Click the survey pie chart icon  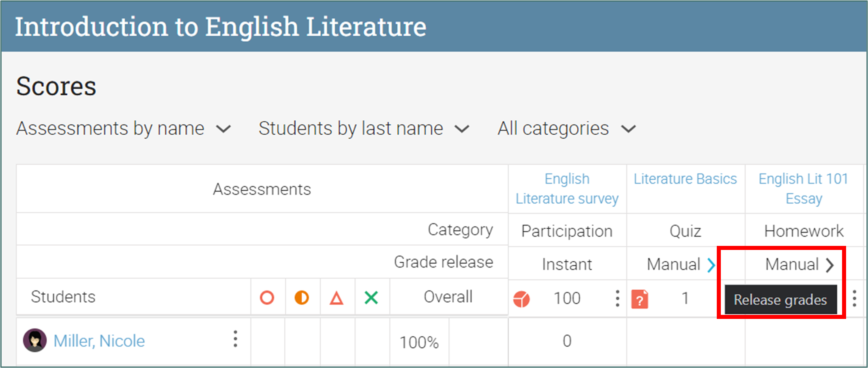click(x=521, y=299)
